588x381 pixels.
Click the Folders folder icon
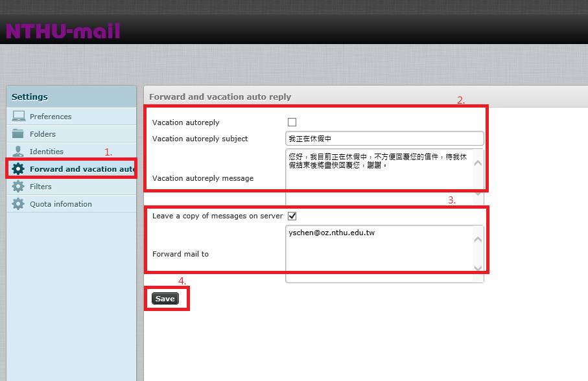click(18, 134)
